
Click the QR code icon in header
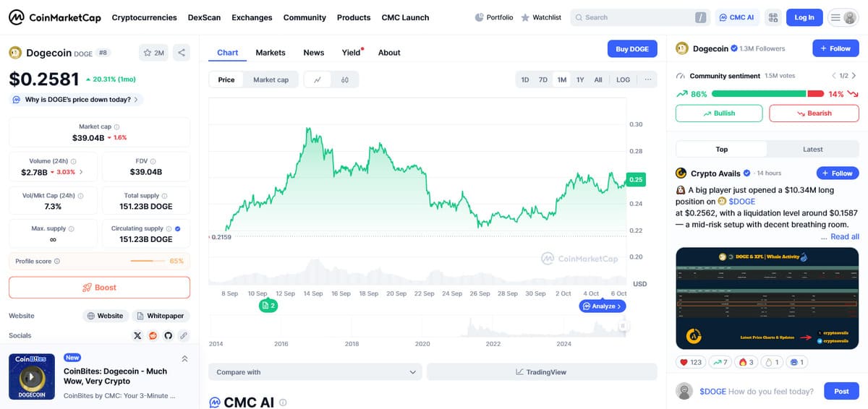click(773, 17)
